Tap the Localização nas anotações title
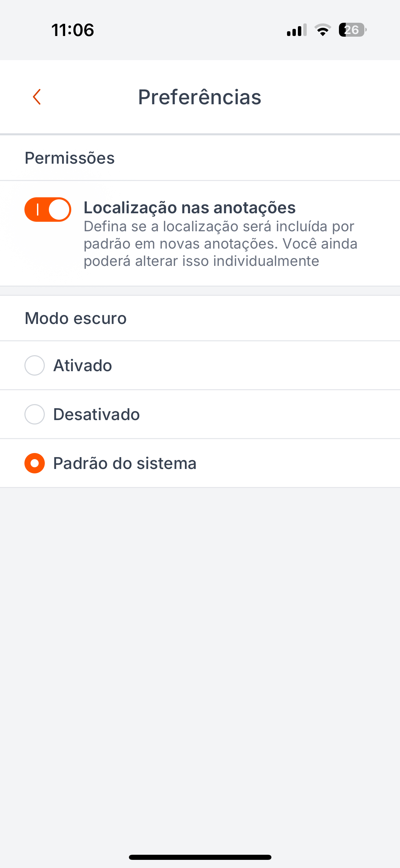Viewport: 400px width, 868px height. point(190,207)
